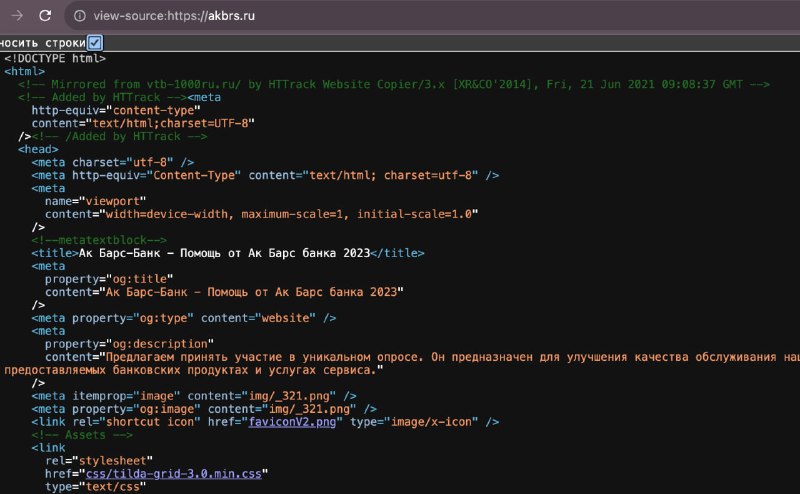Click the text/html;charset=UTF-8 content value
800x494 pixels.
(x=170, y=123)
